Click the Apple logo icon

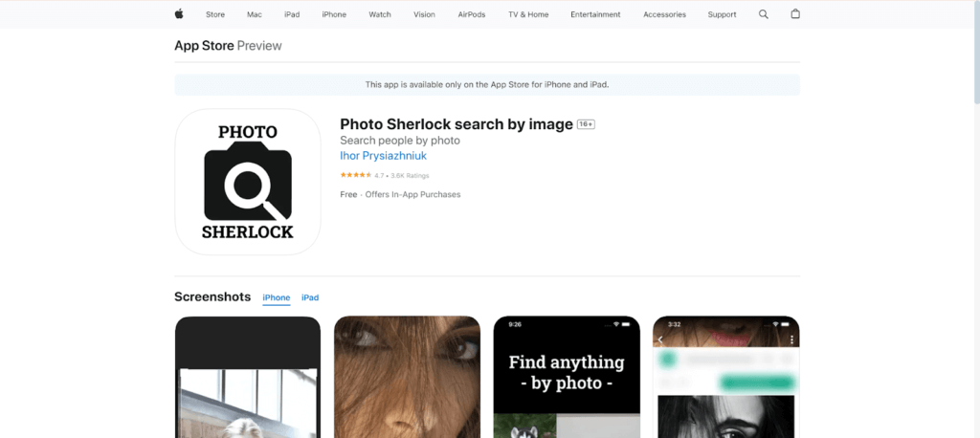(x=178, y=14)
